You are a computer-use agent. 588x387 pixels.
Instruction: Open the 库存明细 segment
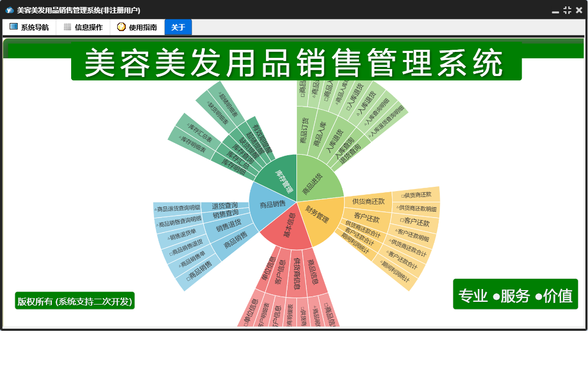tap(233, 167)
